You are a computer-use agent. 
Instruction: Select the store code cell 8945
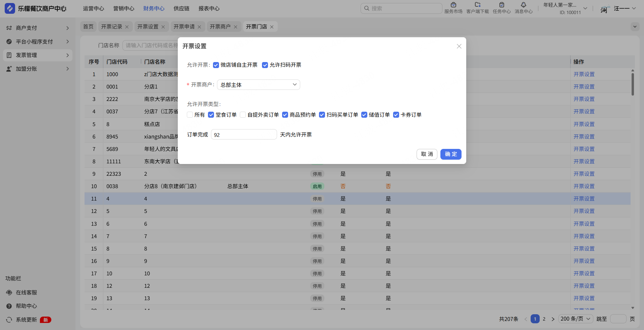112,136
